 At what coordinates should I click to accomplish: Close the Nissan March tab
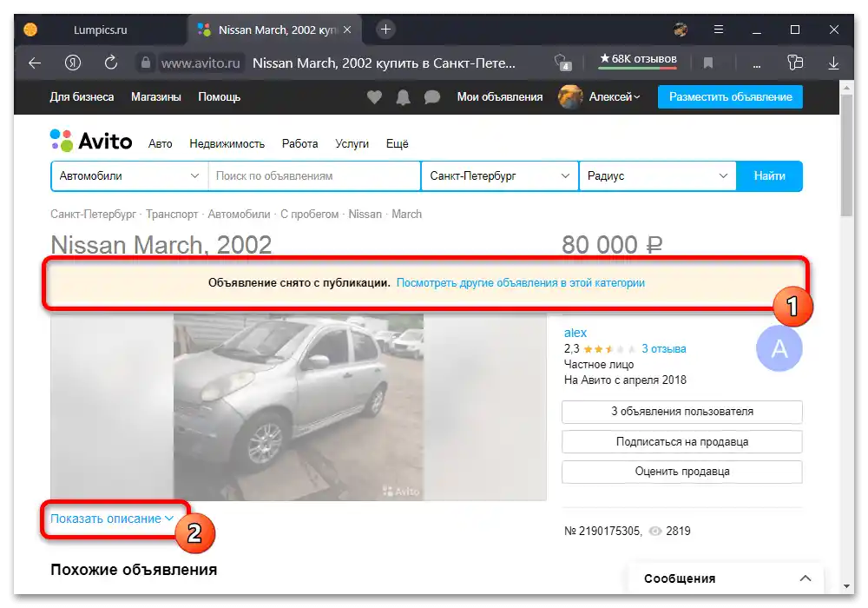(347, 30)
